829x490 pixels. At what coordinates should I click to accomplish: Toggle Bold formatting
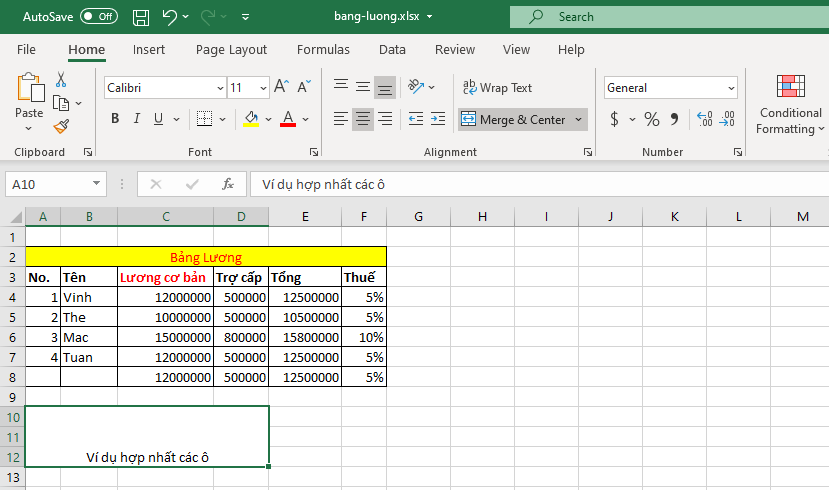point(115,118)
